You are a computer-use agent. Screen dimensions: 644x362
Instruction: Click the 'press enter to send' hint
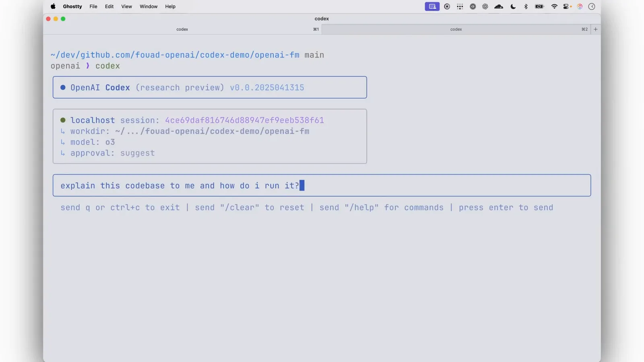click(506, 208)
